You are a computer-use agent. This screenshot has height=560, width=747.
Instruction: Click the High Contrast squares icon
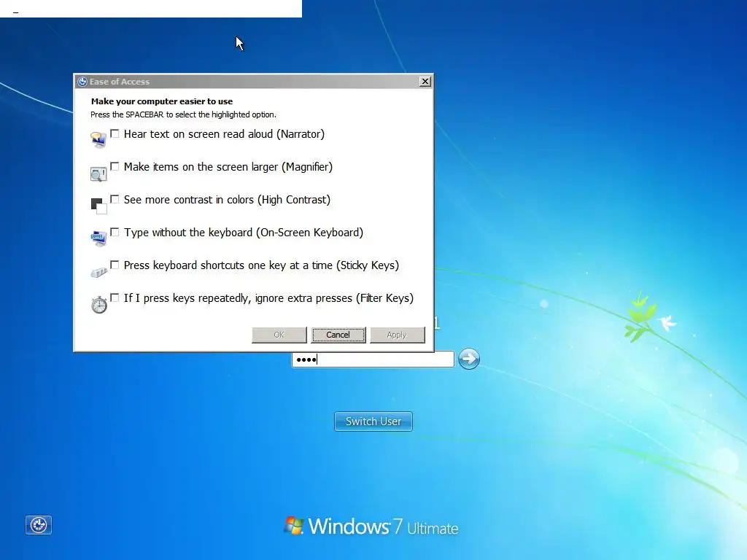98,206
